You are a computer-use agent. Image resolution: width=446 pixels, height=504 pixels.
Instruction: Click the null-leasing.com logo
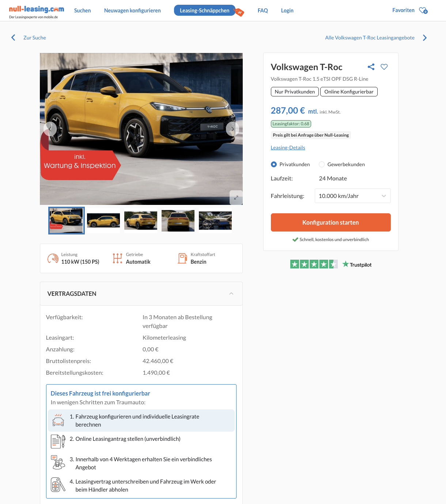[36, 10]
